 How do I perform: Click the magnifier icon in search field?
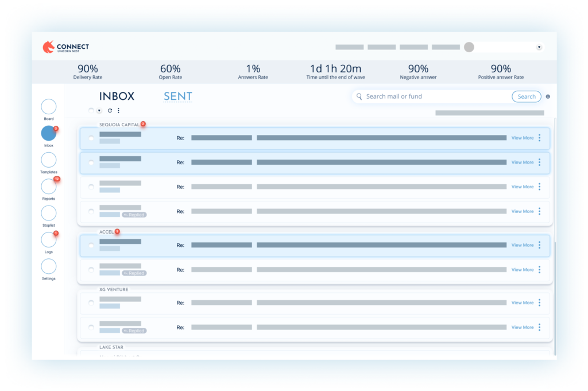coord(359,96)
